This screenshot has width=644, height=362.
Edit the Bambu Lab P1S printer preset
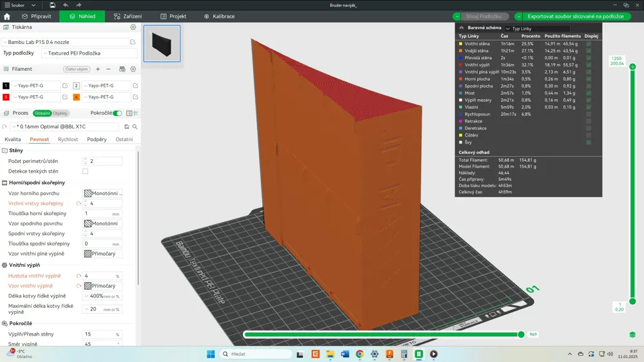pyautogui.click(x=133, y=42)
